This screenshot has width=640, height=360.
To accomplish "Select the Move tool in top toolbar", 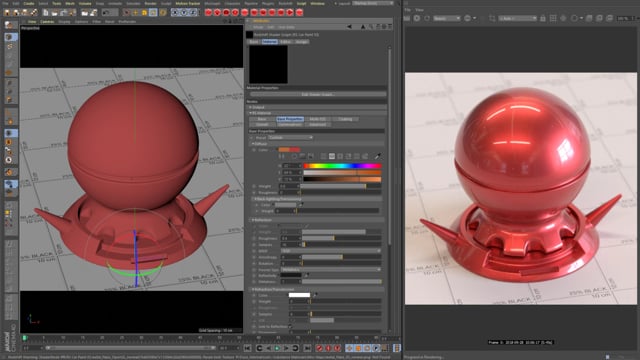I will tap(135, 13).
